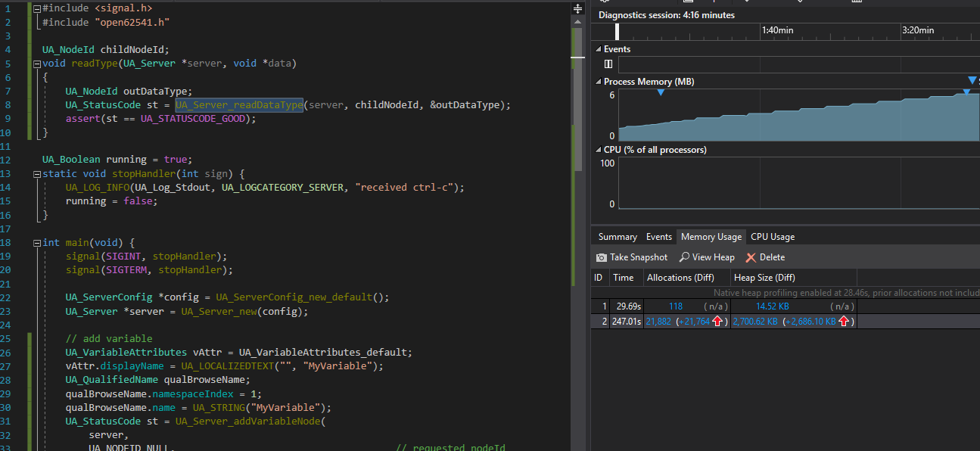Click the "open62541.h" include string
This screenshot has width=980, height=451.
(x=132, y=22)
